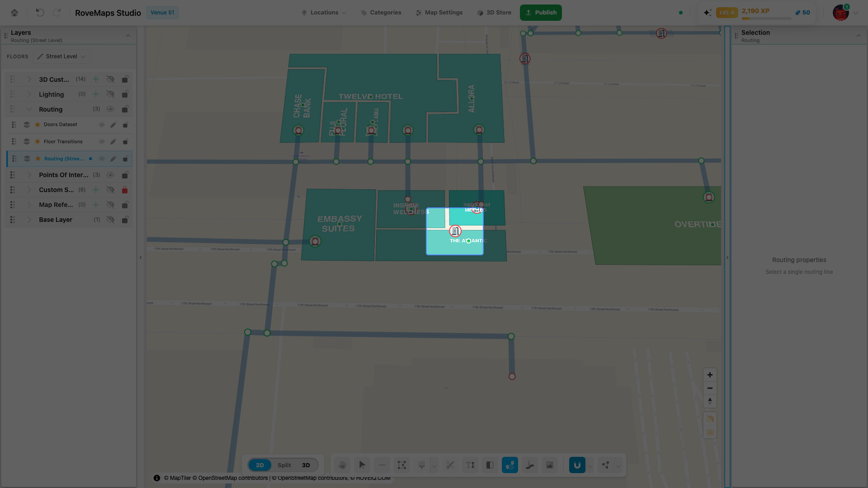Image resolution: width=868 pixels, height=488 pixels.
Task: Select the arrow pointer tool
Action: 362,465
